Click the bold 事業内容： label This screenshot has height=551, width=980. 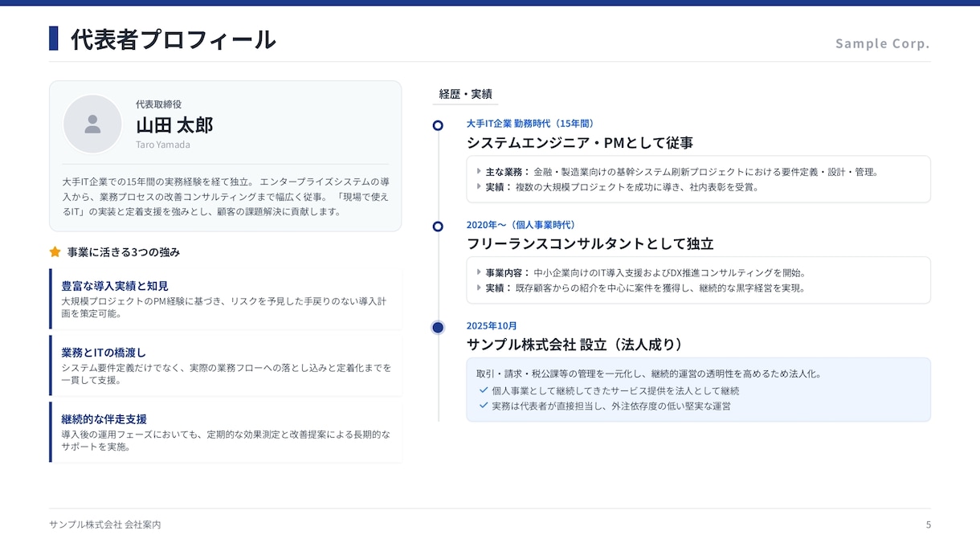click(508, 273)
